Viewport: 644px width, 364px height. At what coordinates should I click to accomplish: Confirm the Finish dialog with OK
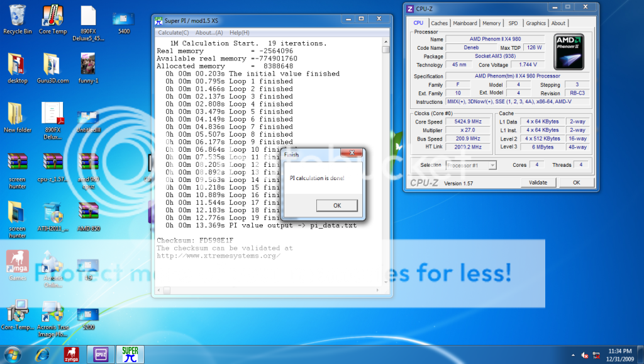coord(337,205)
